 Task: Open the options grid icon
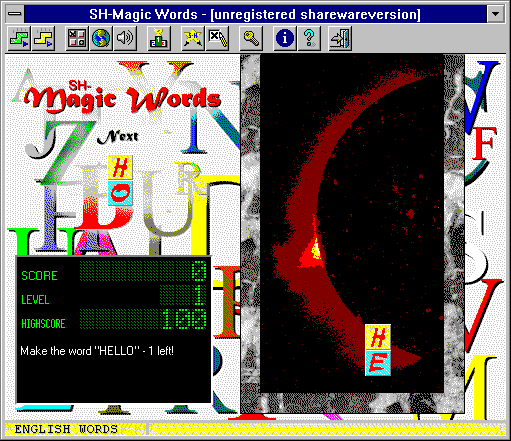click(x=77, y=38)
